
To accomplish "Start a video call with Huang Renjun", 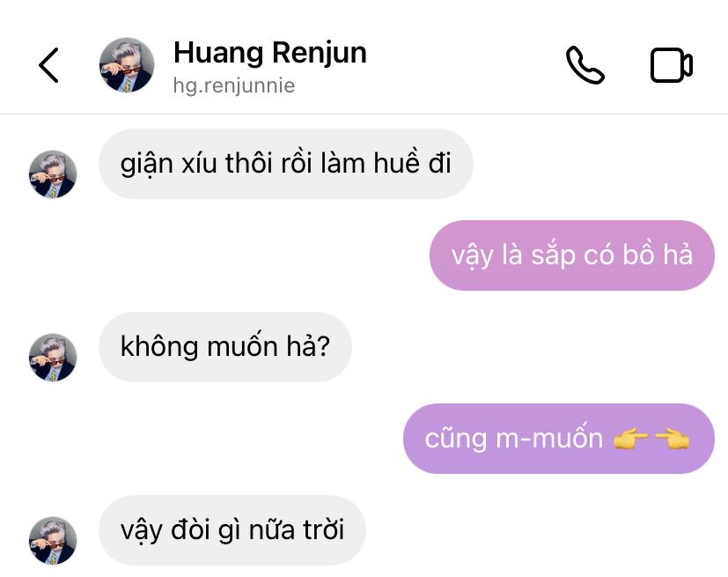I will pos(672,65).
